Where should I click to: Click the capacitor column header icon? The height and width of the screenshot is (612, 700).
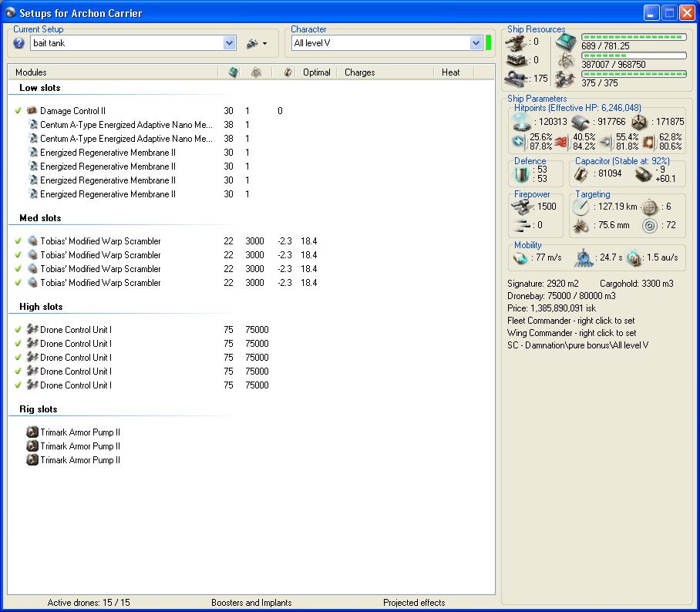coord(288,72)
